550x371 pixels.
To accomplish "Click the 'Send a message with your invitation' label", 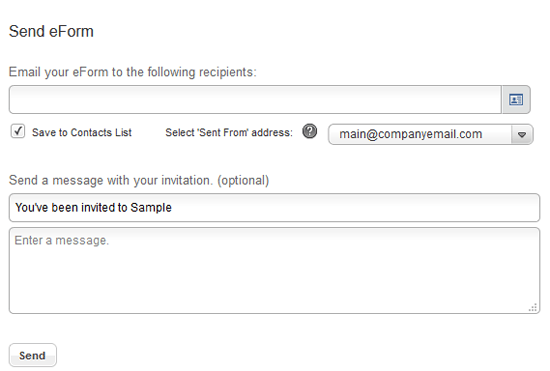I will coord(139,181).
